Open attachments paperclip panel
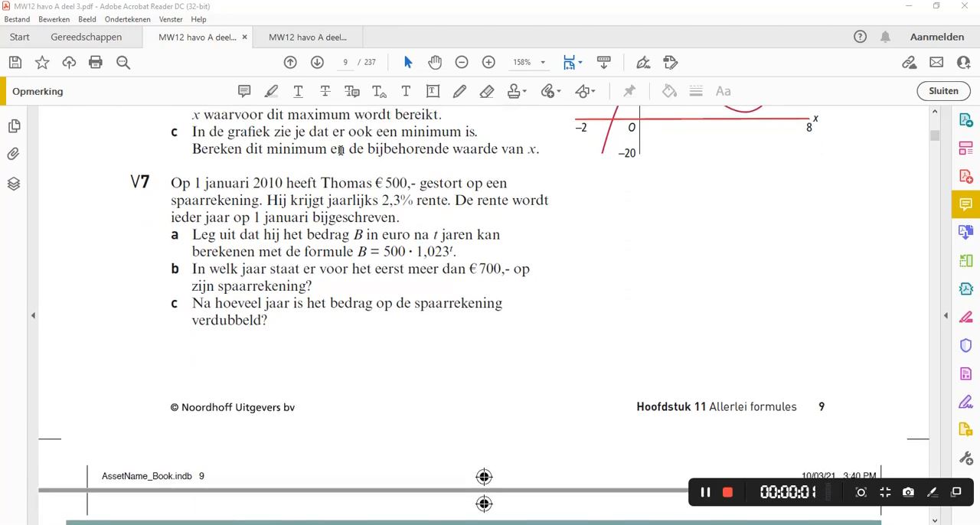 click(x=14, y=155)
